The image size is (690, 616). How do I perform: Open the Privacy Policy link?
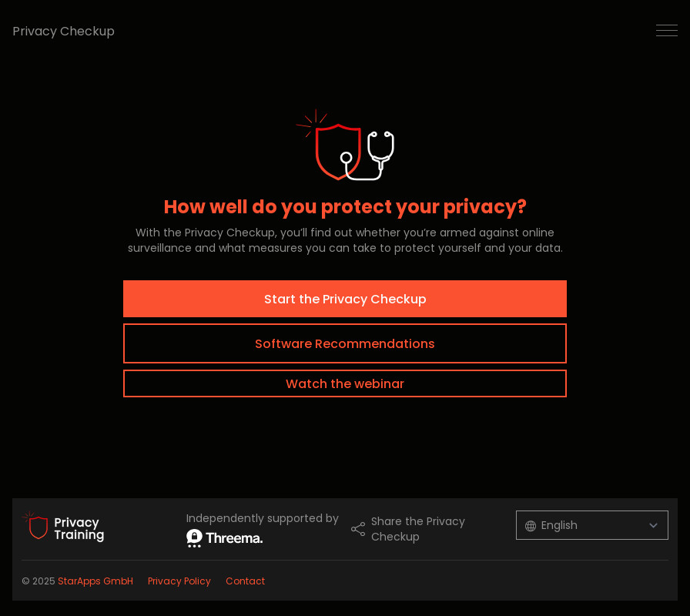[179, 581]
